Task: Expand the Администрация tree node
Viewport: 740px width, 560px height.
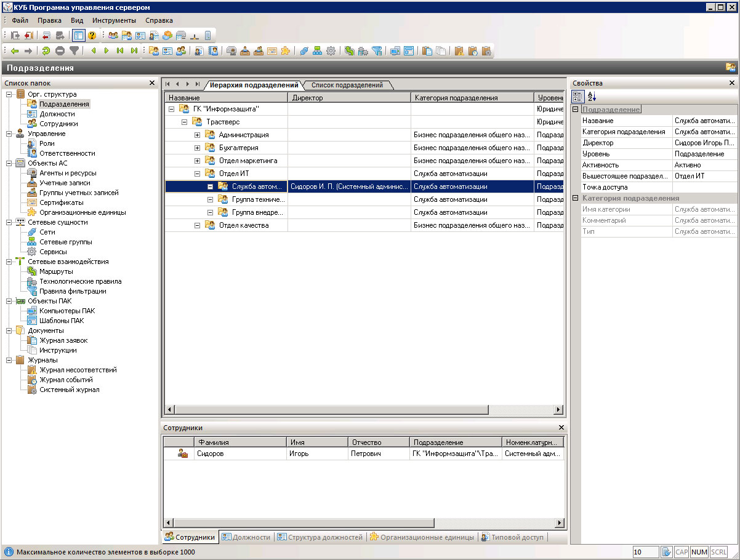Action: pyautogui.click(x=197, y=135)
